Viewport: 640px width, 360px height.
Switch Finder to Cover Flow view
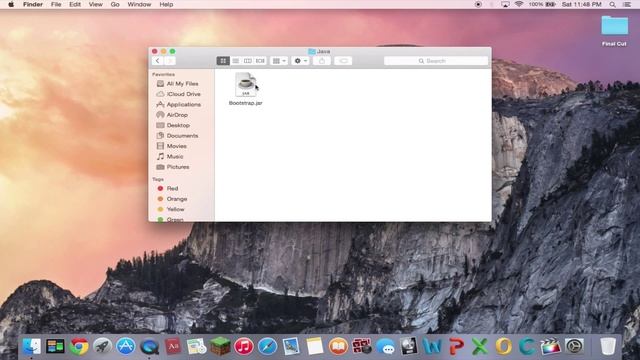[260, 61]
